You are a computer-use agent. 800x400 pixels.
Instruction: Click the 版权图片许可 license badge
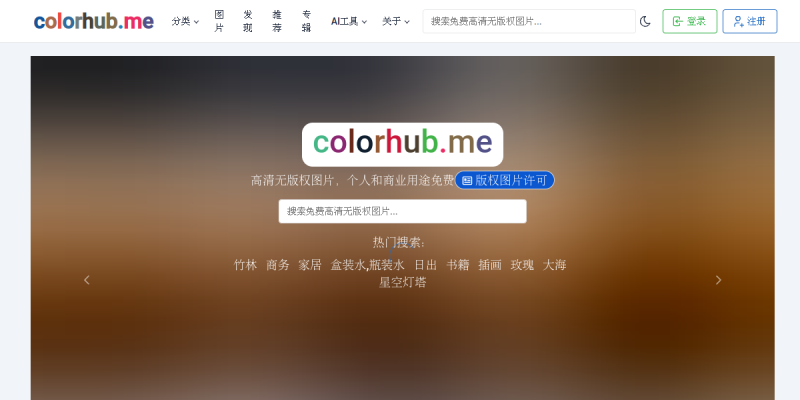point(505,180)
